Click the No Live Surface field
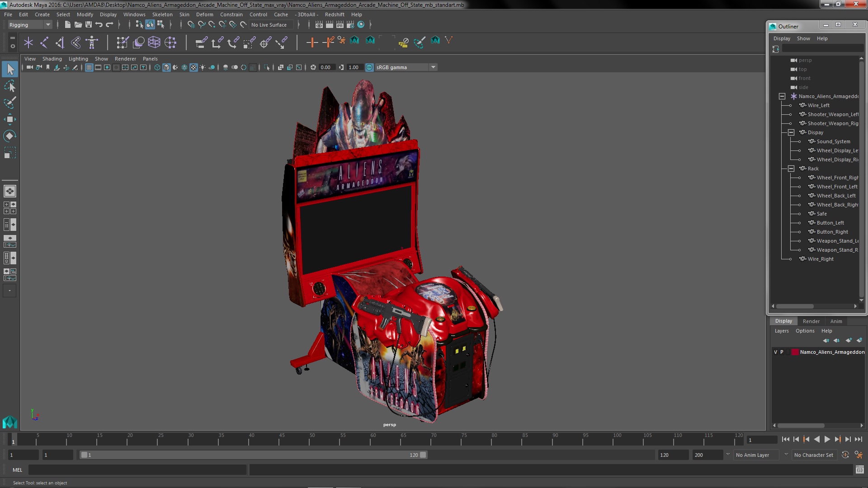The width and height of the screenshot is (868, 488). coord(272,25)
